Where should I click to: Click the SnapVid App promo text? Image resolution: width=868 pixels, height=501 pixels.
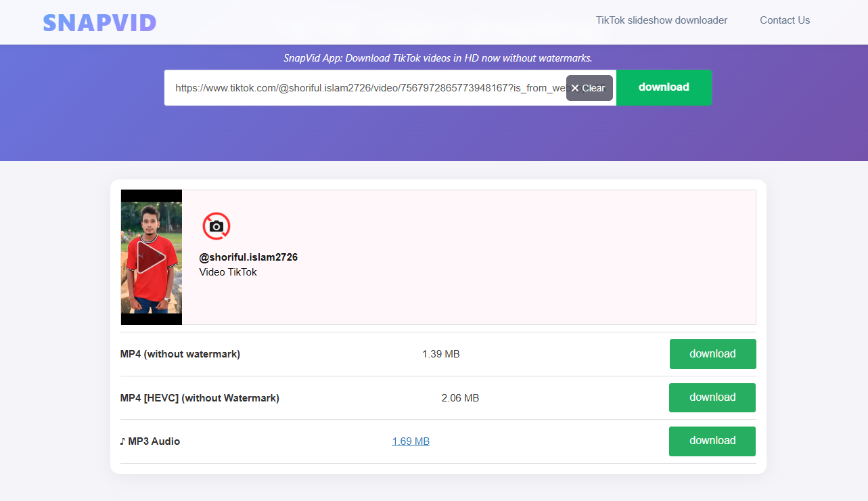[438, 58]
